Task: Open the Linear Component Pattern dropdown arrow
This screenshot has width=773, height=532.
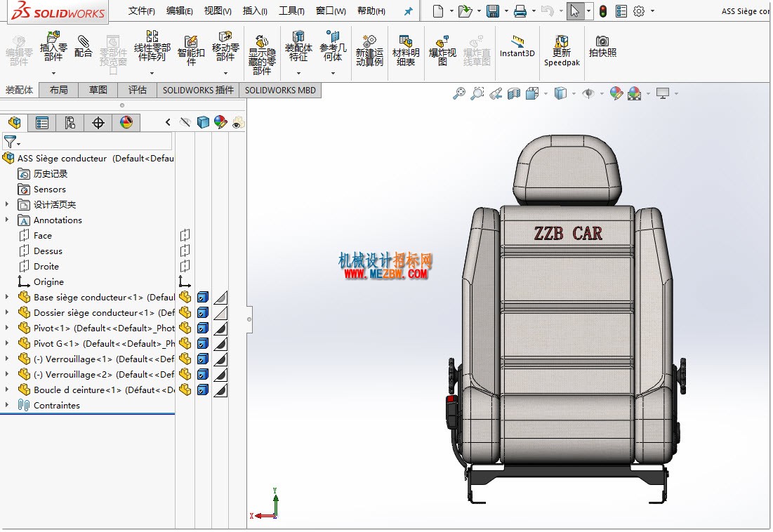Action: click(152, 74)
